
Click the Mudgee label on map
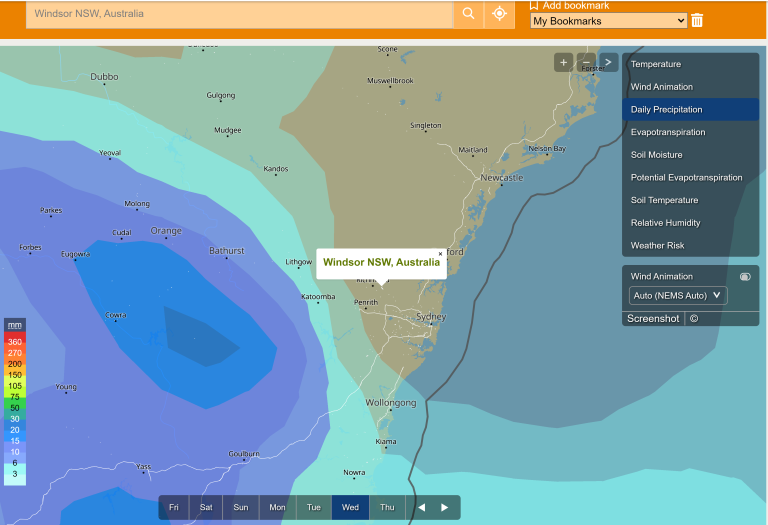[x=228, y=130]
